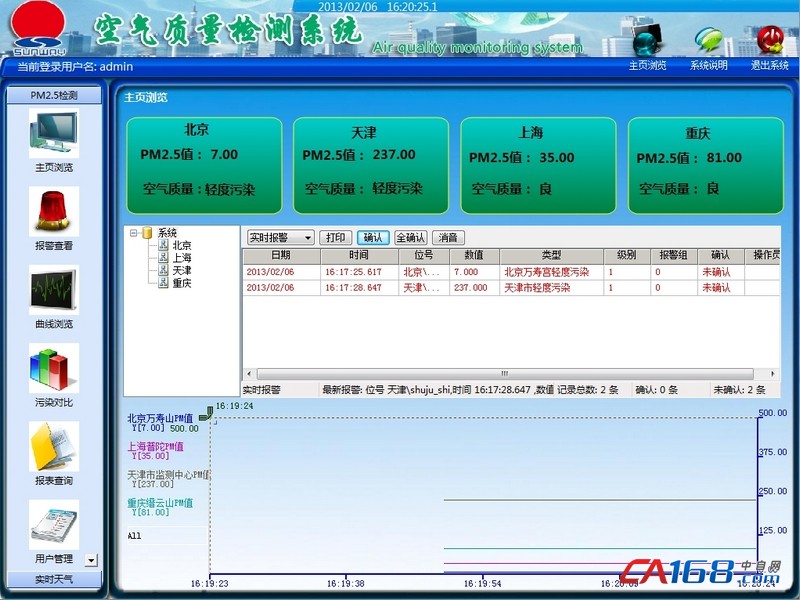Image resolution: width=800 pixels, height=600 pixels.
Task: Open the 主页浏览 monitor icon in sidebar
Action: click(54, 134)
